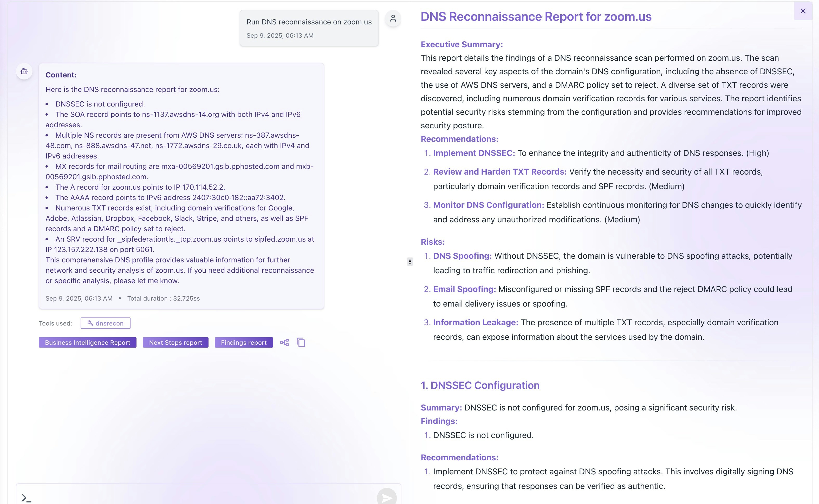Click the user avatar icon
The width and height of the screenshot is (819, 504).
[x=393, y=18]
